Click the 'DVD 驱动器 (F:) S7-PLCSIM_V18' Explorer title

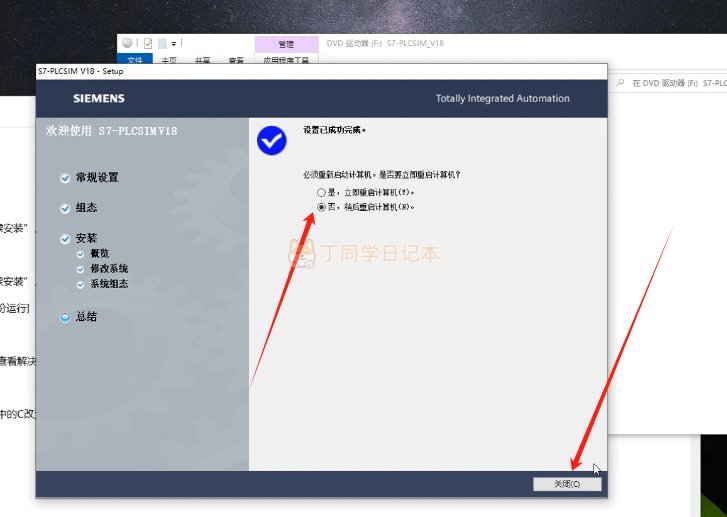385,43
